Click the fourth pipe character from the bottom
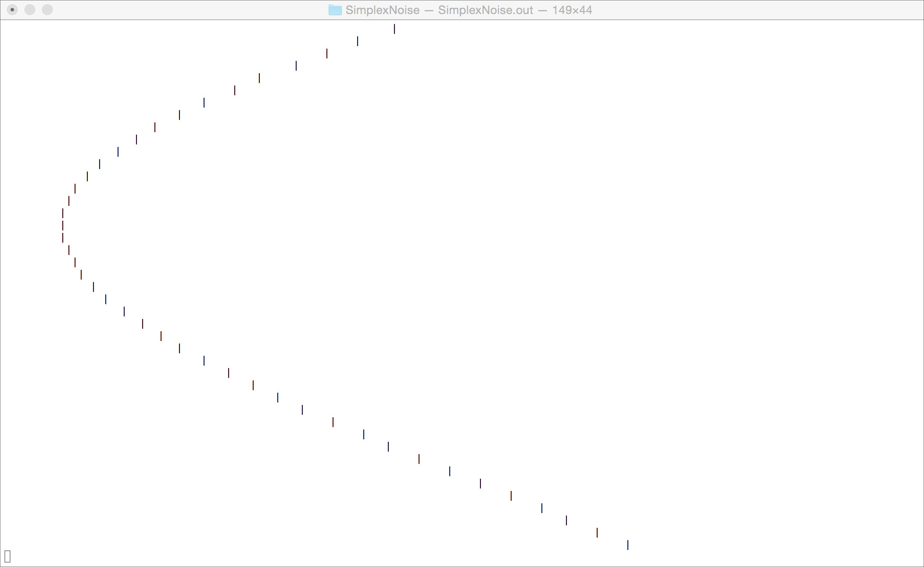 coord(542,508)
